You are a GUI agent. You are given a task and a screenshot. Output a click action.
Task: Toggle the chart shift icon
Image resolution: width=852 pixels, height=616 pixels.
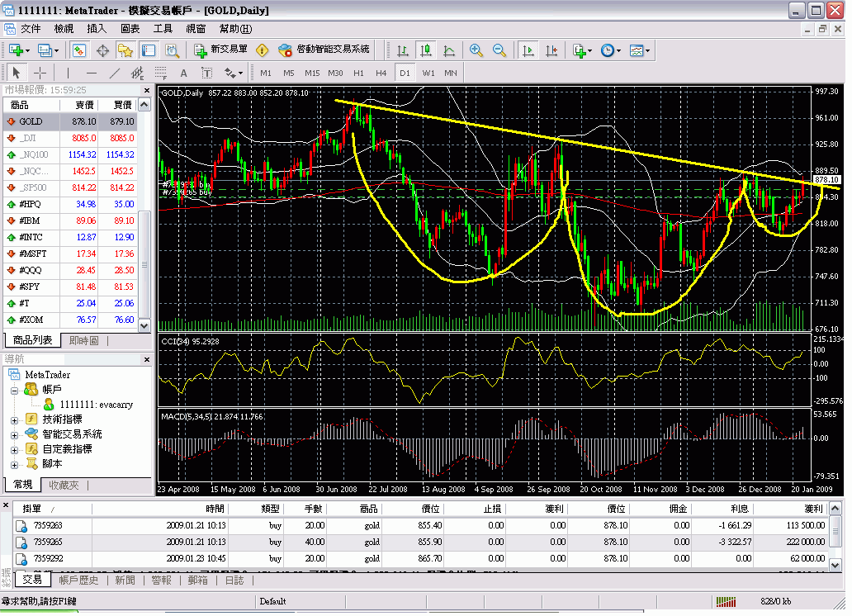click(x=551, y=50)
